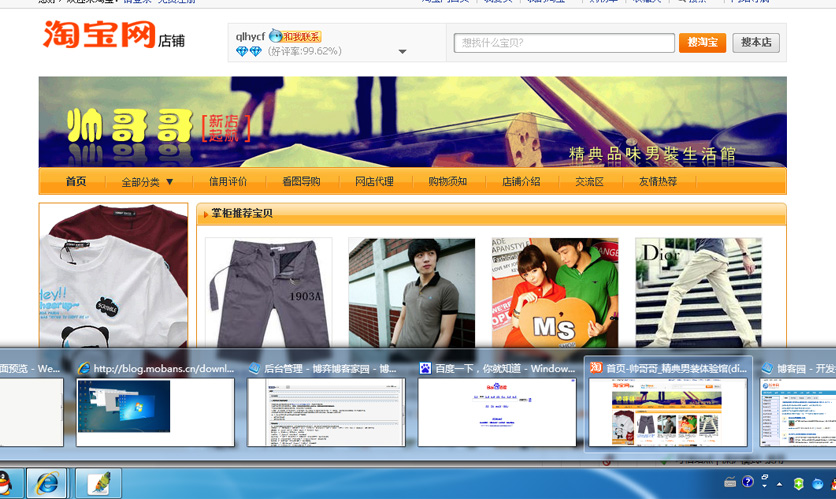The width and height of the screenshot is (836, 499).
Task: Click the 好评率:99.62% rating text
Action: 304,51
